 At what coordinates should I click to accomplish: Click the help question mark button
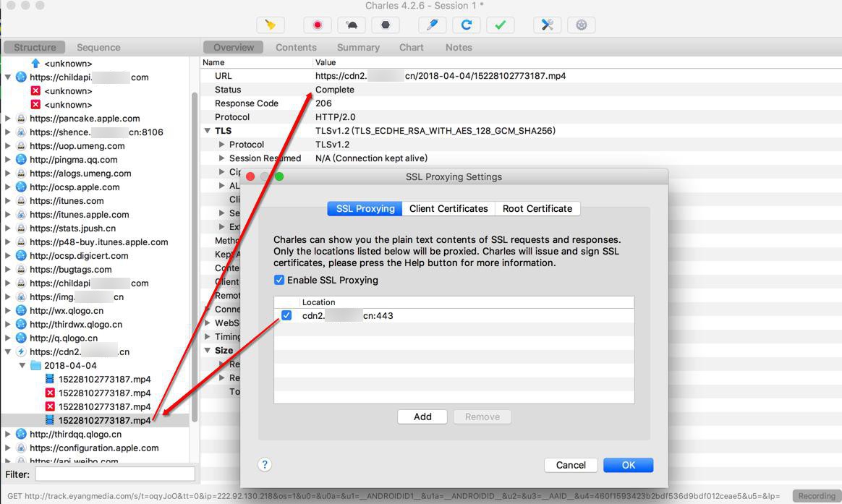(x=265, y=465)
